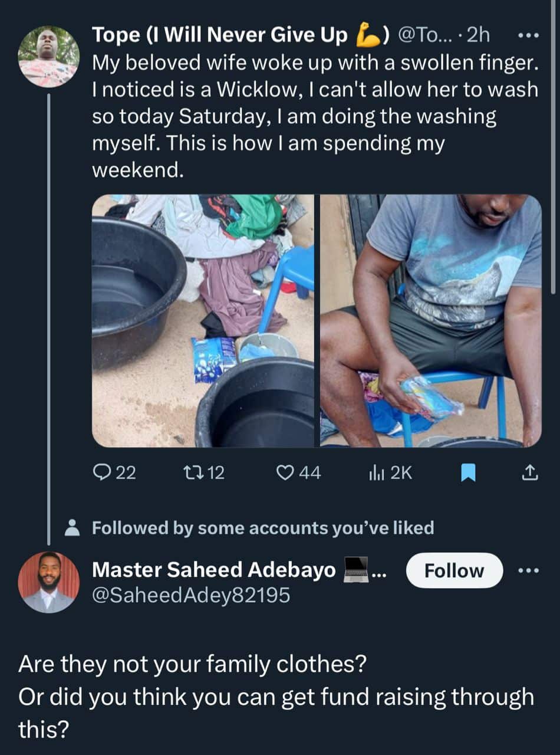View analytics showing 2K views
This screenshot has height=755, width=560.
(x=390, y=472)
